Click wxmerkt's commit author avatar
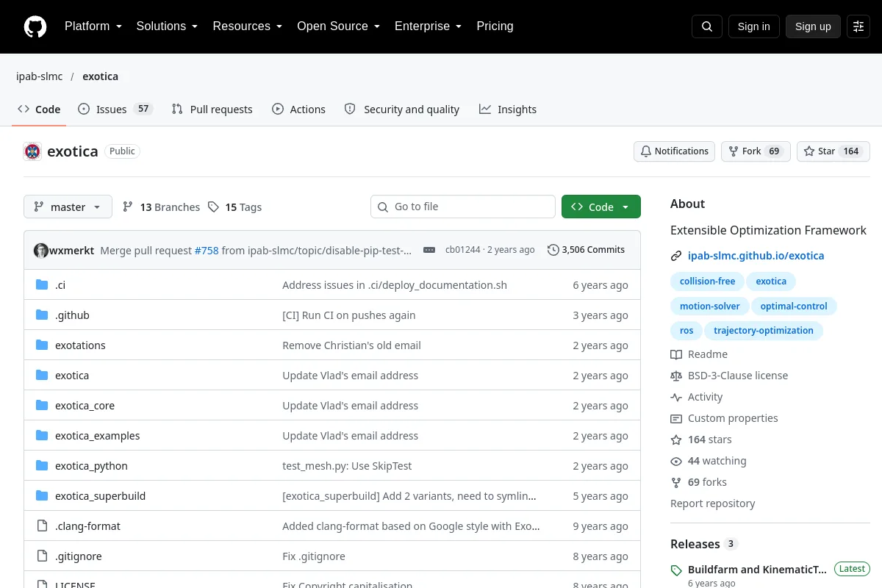This screenshot has width=882, height=588. [x=41, y=250]
